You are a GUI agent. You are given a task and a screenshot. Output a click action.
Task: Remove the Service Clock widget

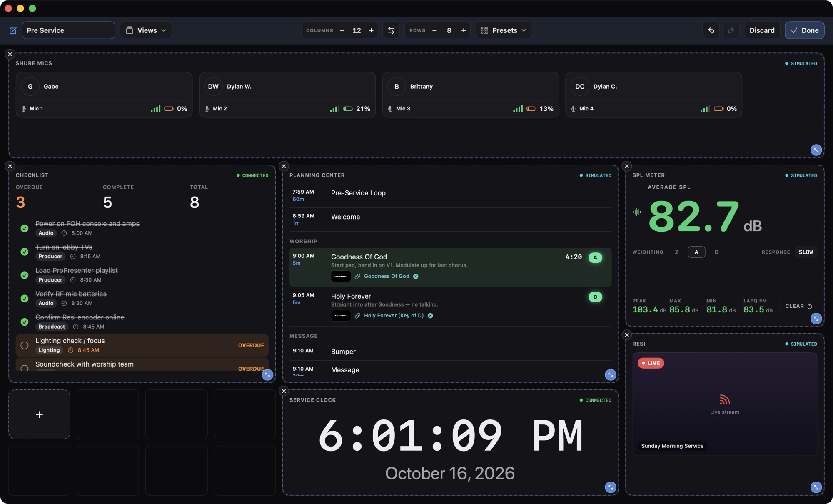(x=284, y=391)
